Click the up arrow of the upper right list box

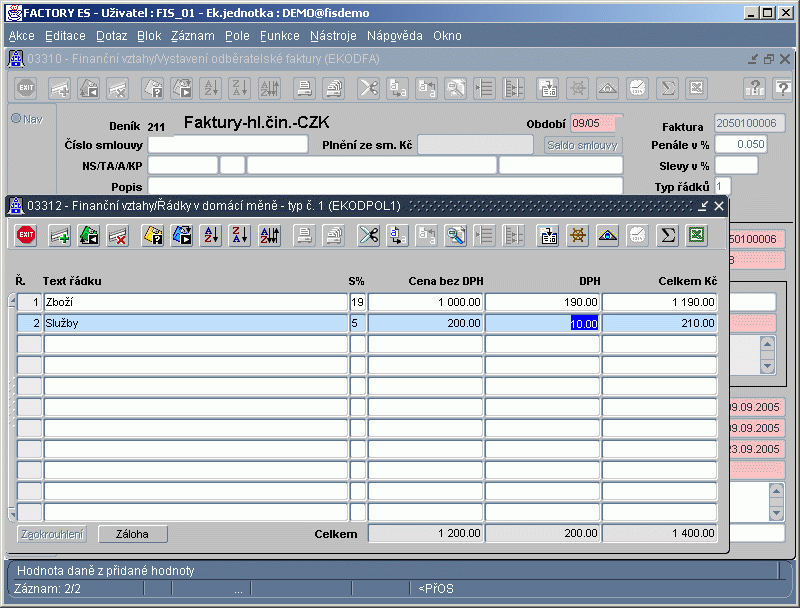click(767, 344)
